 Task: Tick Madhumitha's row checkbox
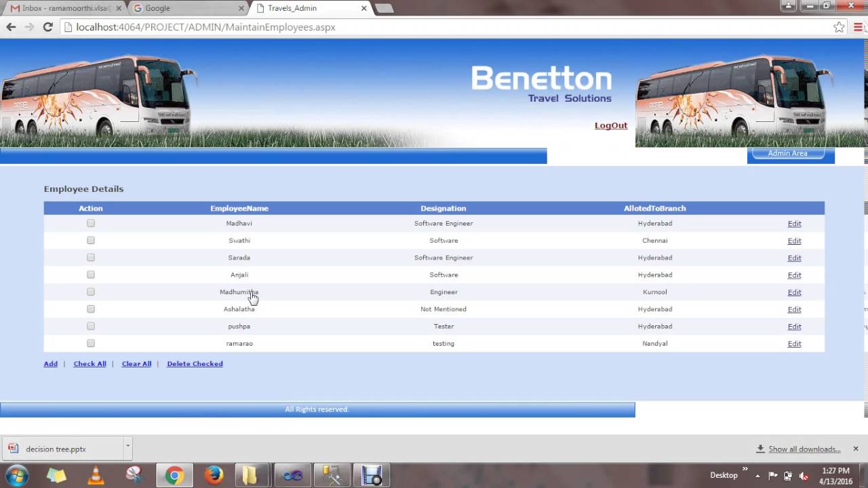[91, 291]
